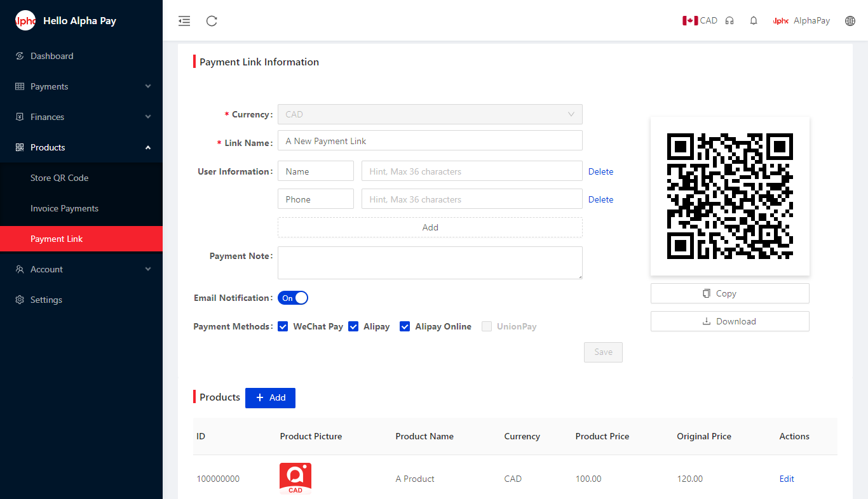This screenshot has height=499, width=868.
Task: Change language using the globe icon
Action: [850, 21]
